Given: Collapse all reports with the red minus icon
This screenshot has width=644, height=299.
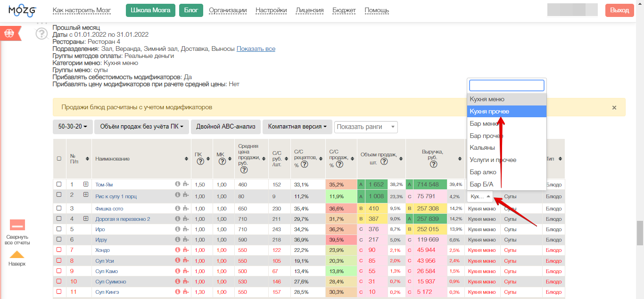Looking at the screenshot, I should pyautogui.click(x=17, y=225).
